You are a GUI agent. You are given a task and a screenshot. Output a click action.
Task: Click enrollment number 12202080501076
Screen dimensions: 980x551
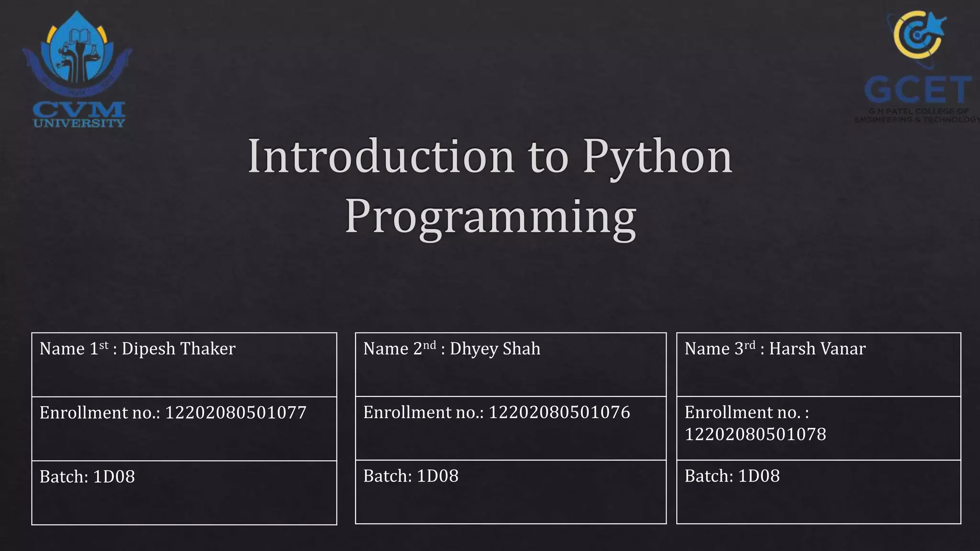[x=559, y=412]
